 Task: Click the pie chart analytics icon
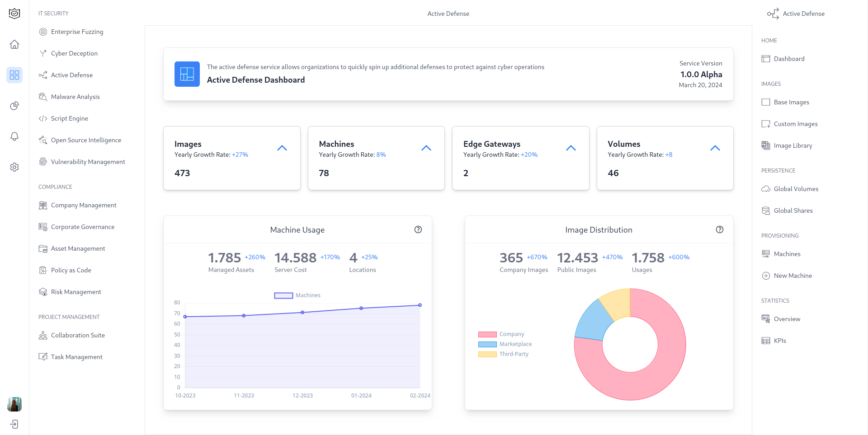(14, 106)
